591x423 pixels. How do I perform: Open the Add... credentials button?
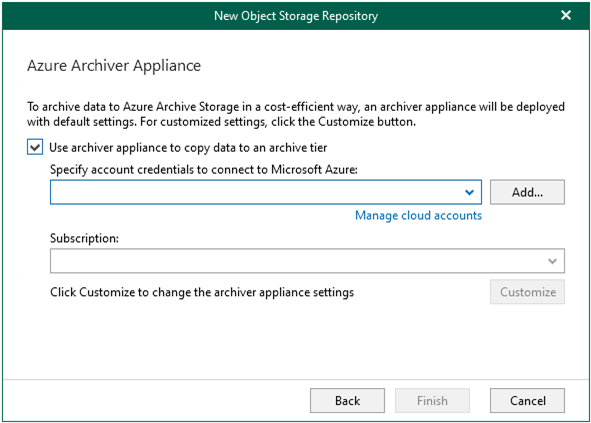pos(527,192)
